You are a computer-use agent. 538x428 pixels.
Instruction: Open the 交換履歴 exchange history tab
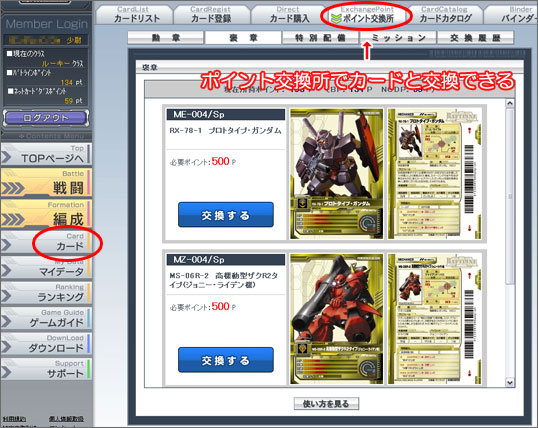475,38
